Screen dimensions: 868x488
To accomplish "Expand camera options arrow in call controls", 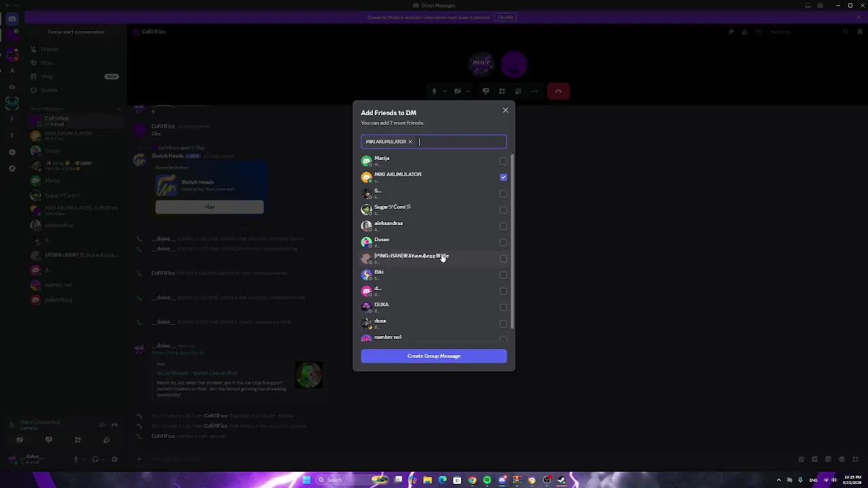I will pos(468,91).
